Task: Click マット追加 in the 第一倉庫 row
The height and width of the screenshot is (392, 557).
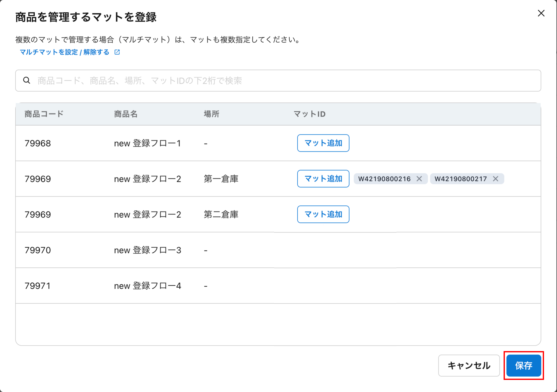Action: point(323,179)
